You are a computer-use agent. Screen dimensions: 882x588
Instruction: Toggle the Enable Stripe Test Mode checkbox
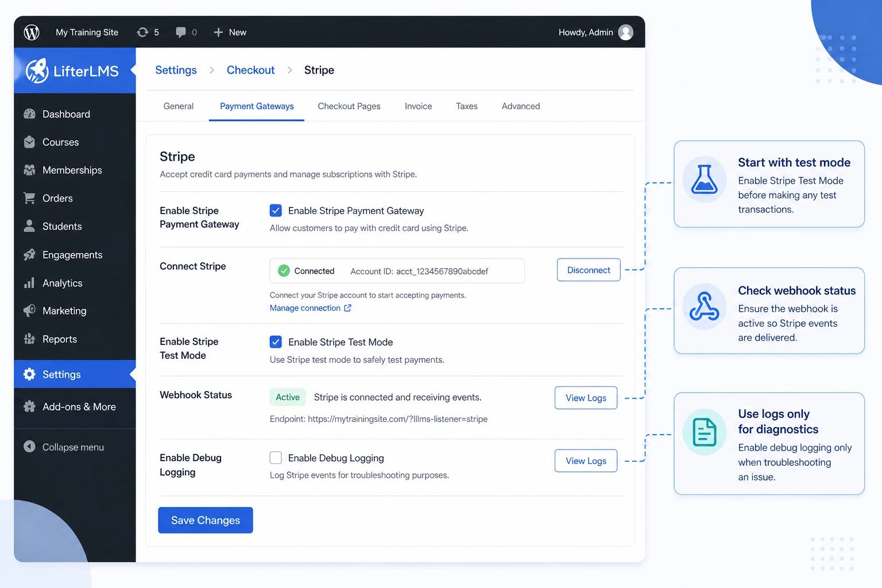[x=276, y=342]
